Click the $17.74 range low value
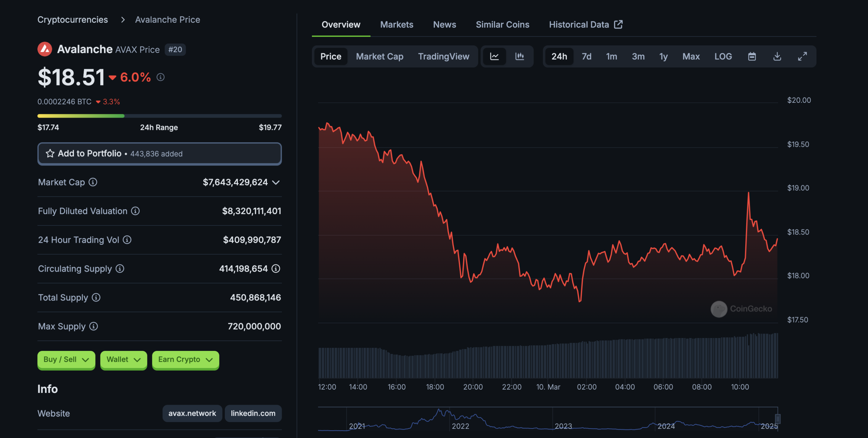 tap(48, 127)
